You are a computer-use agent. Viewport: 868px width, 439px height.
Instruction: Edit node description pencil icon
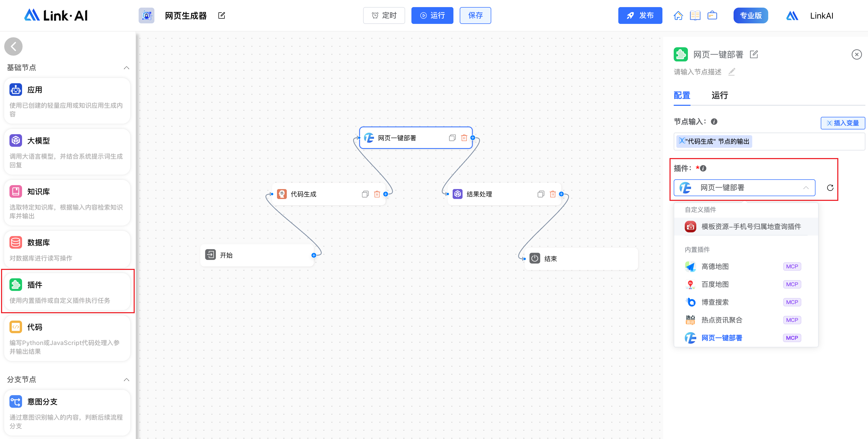[731, 72]
